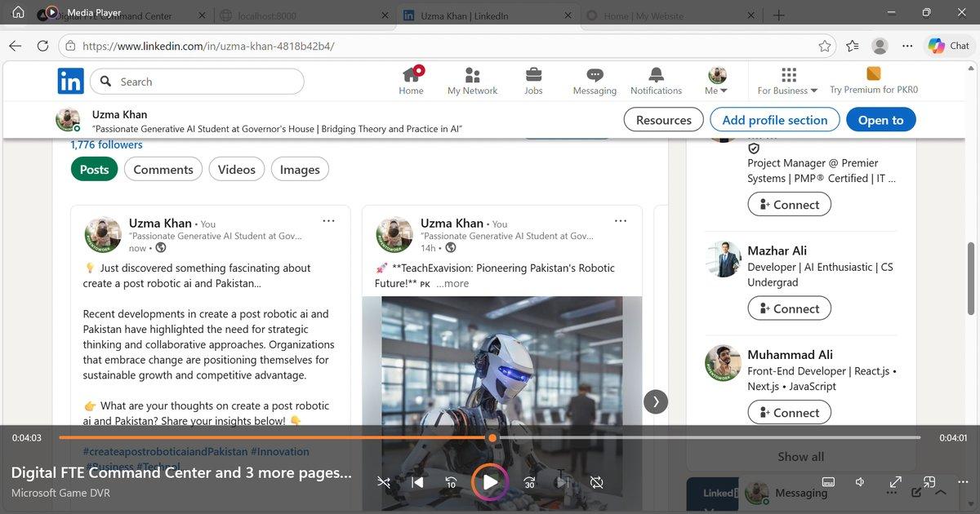Open My Network icon
Image resolution: width=980 pixels, height=514 pixels.
472,81
